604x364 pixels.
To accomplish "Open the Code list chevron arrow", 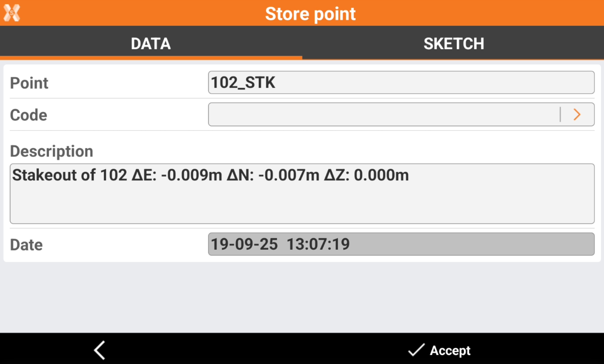I will pos(577,115).
